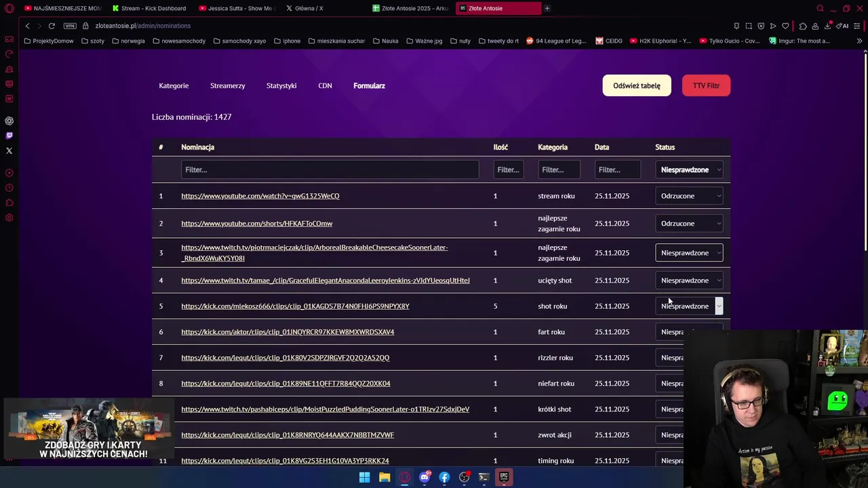The width and height of the screenshot is (868, 488).
Task: Focus the Ilość filter field
Action: tap(509, 169)
